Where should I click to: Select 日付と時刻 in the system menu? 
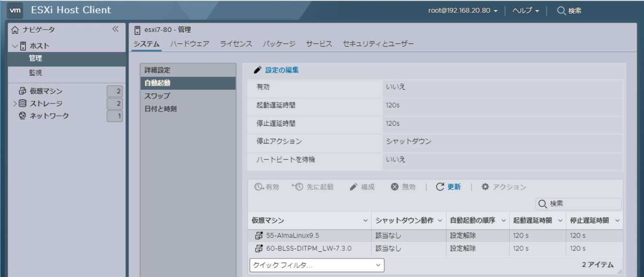pos(188,109)
